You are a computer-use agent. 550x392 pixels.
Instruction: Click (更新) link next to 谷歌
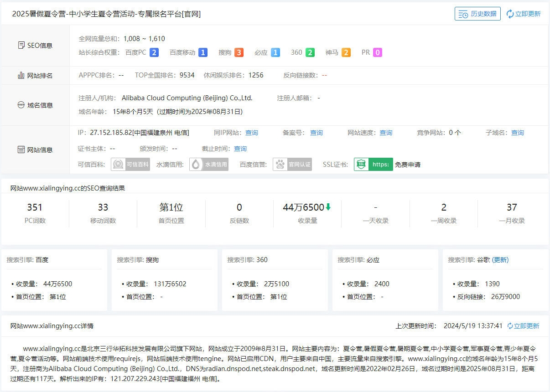coord(500,260)
